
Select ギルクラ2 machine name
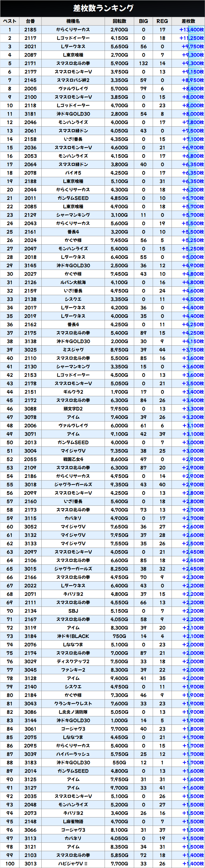73,392
